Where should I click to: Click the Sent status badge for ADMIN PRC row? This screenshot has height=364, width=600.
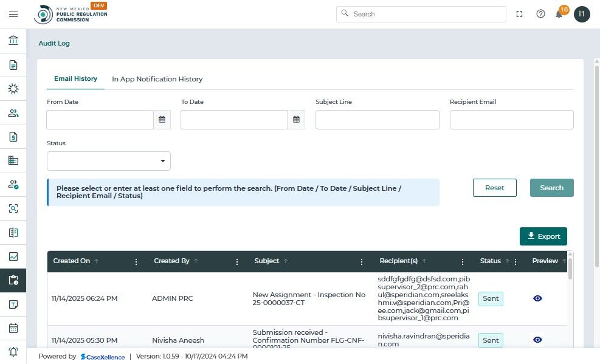click(491, 298)
